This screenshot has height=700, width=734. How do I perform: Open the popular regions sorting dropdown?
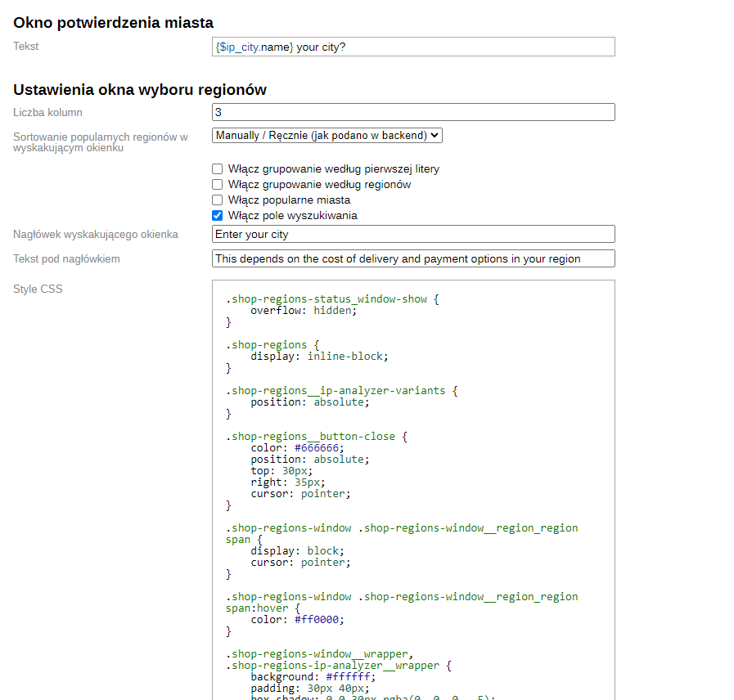pos(326,135)
